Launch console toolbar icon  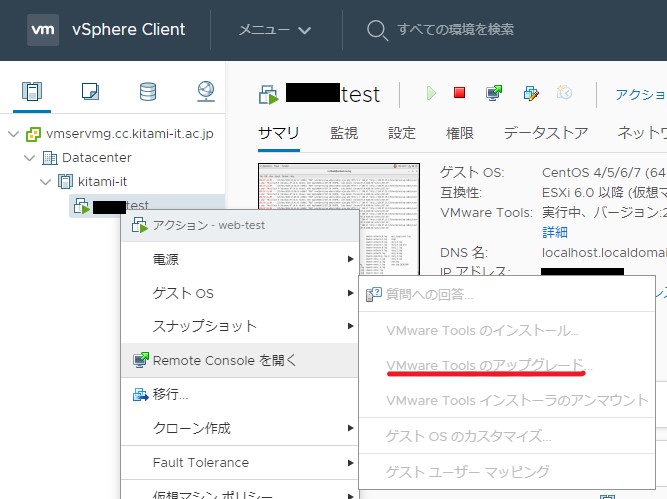(x=494, y=92)
